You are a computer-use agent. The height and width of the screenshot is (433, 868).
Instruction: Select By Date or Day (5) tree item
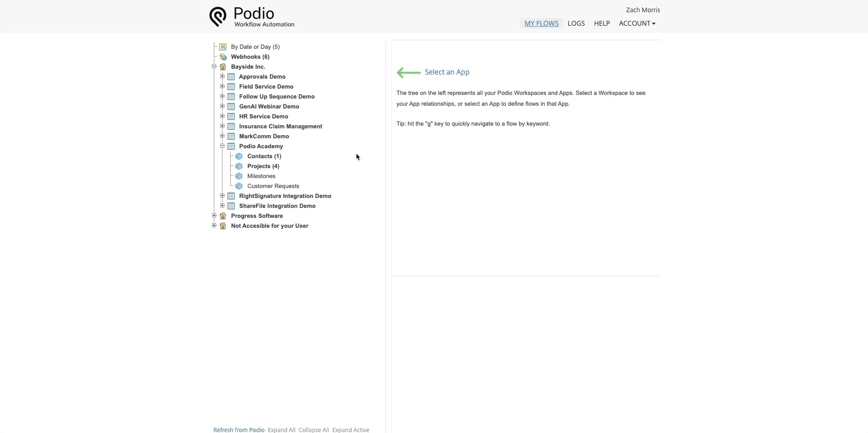click(255, 47)
